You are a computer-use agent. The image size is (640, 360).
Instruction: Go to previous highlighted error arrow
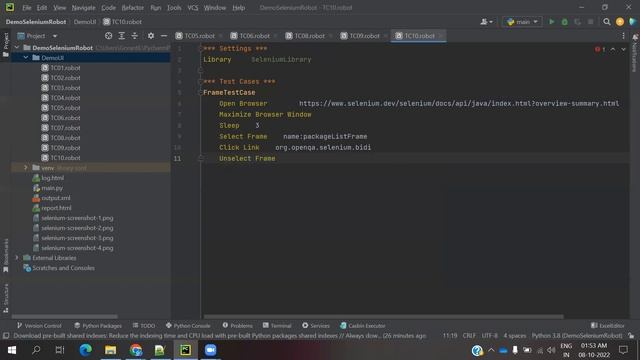pyautogui.click(x=613, y=49)
